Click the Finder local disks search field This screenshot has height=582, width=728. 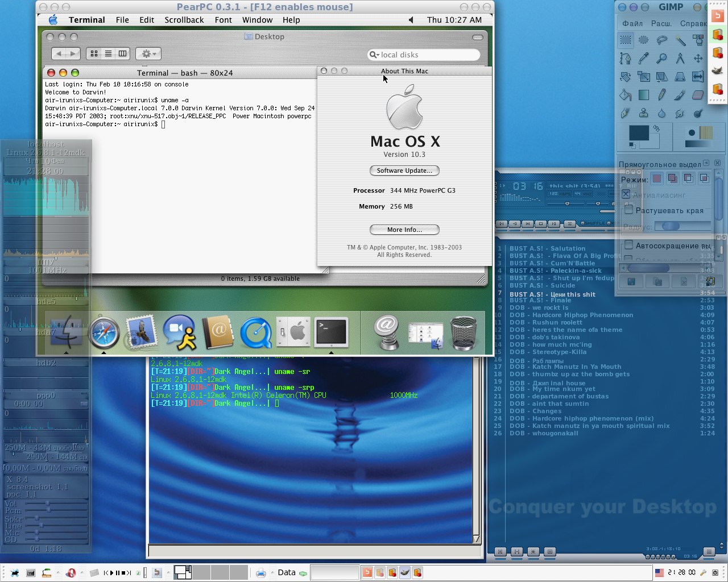(x=424, y=55)
